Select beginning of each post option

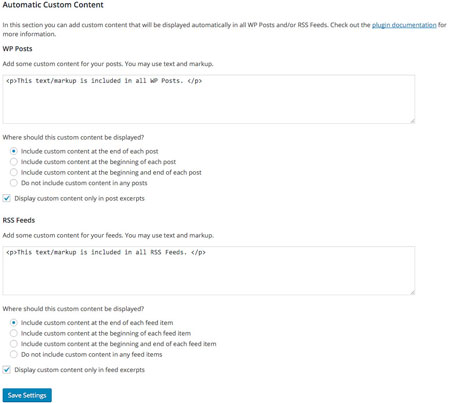pyautogui.click(x=13, y=162)
